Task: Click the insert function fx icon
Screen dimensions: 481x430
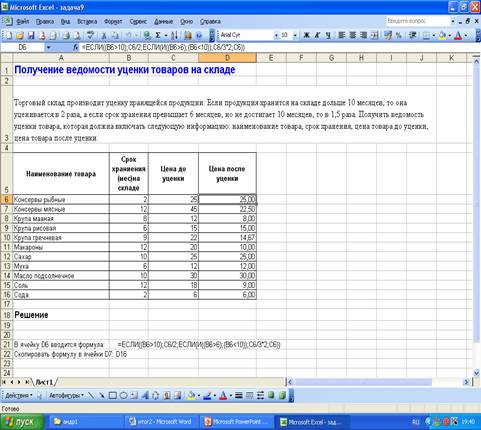Action: tap(76, 47)
